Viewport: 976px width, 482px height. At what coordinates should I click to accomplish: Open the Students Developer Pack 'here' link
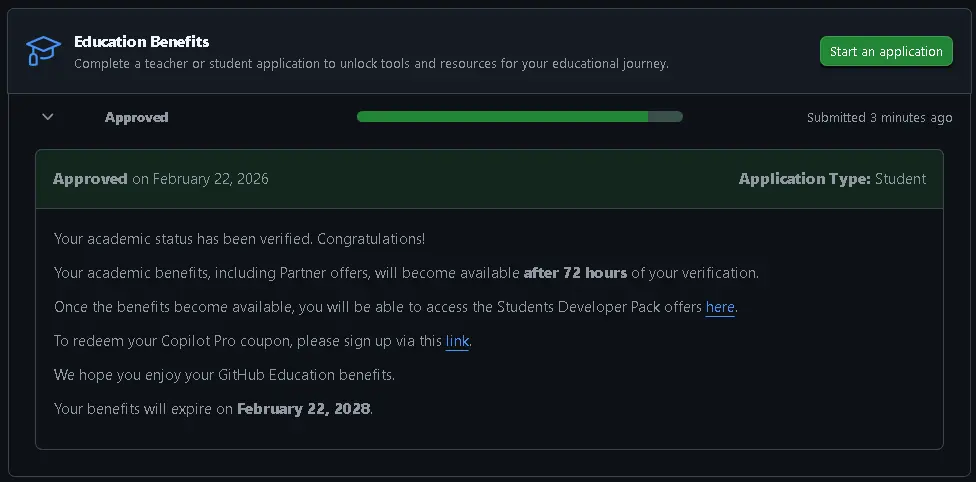(720, 307)
